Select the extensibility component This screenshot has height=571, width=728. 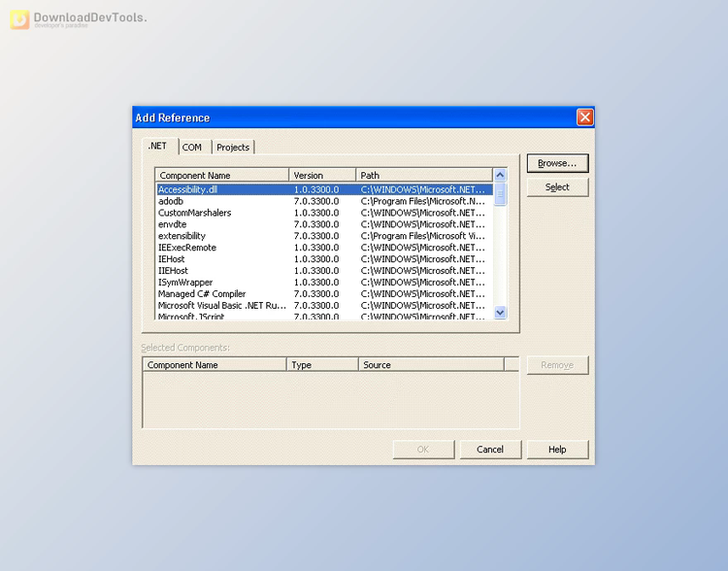(x=324, y=236)
